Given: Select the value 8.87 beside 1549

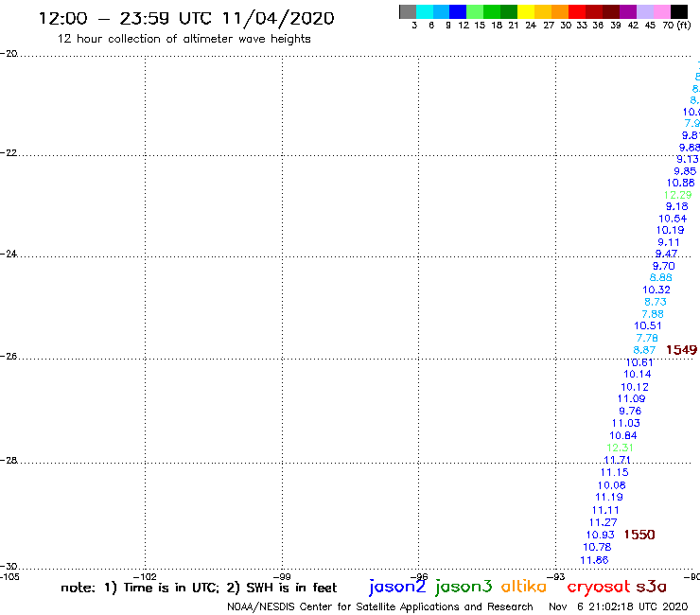Looking at the screenshot, I should pos(644,350).
